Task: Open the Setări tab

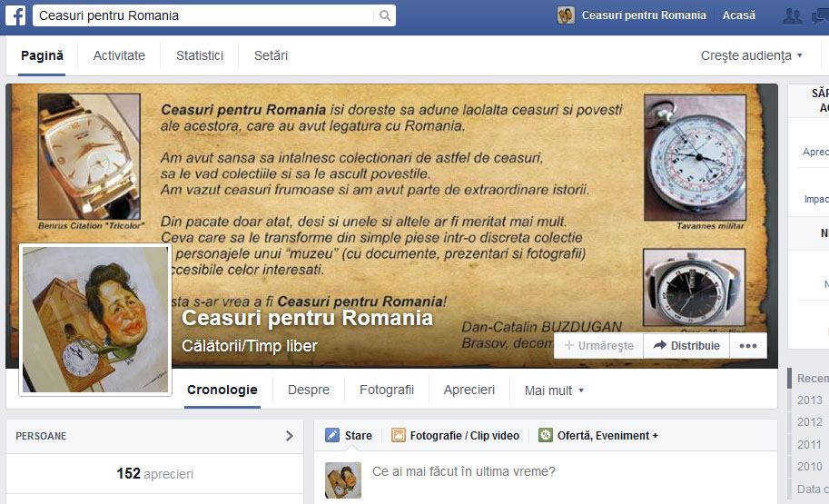Action: click(x=271, y=55)
